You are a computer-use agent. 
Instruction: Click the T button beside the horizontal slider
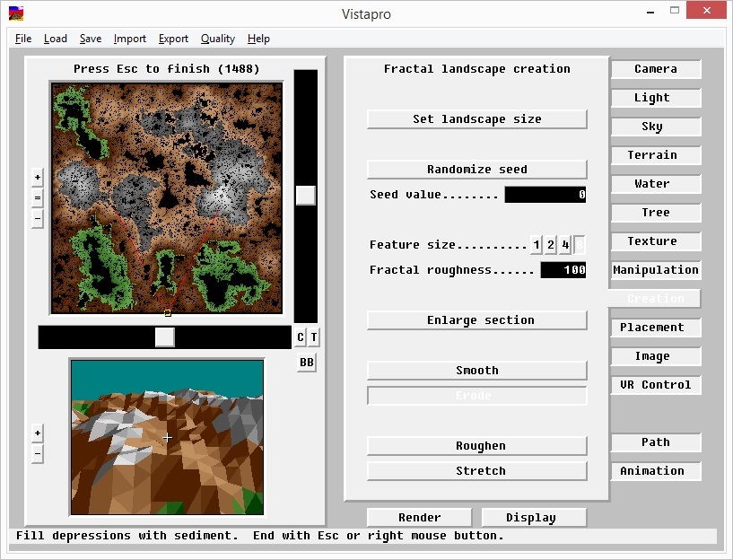[314, 337]
